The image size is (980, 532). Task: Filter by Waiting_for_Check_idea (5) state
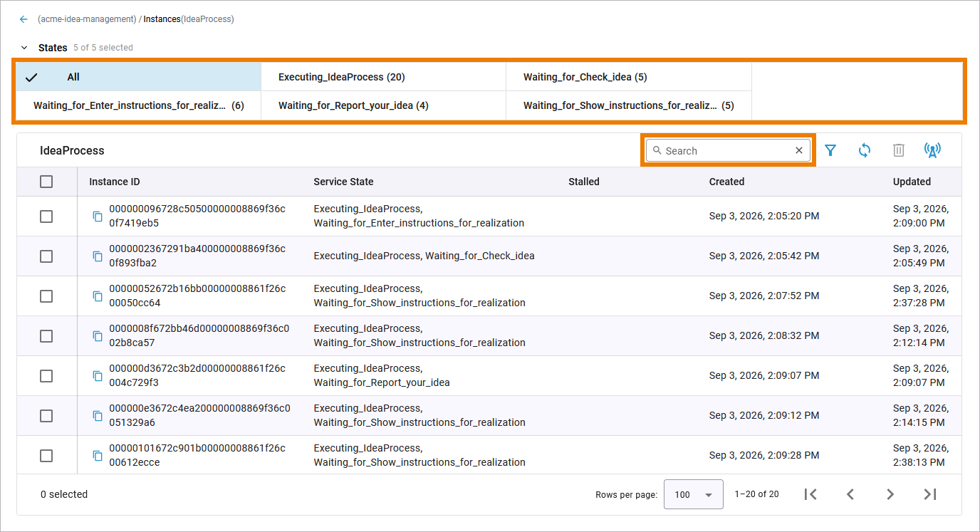(x=628, y=77)
